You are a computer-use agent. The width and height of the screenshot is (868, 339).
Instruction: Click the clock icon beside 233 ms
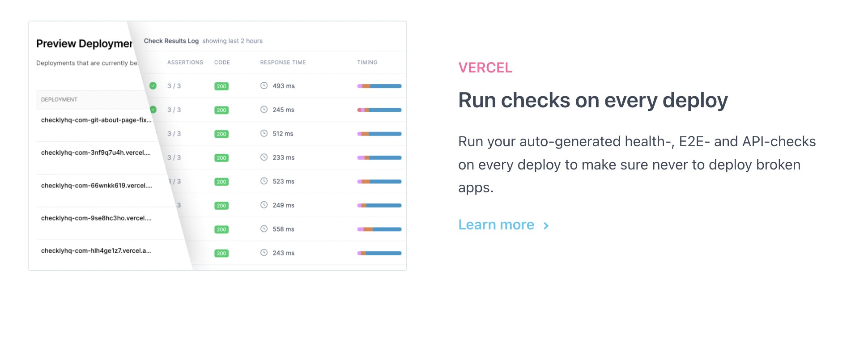point(264,157)
